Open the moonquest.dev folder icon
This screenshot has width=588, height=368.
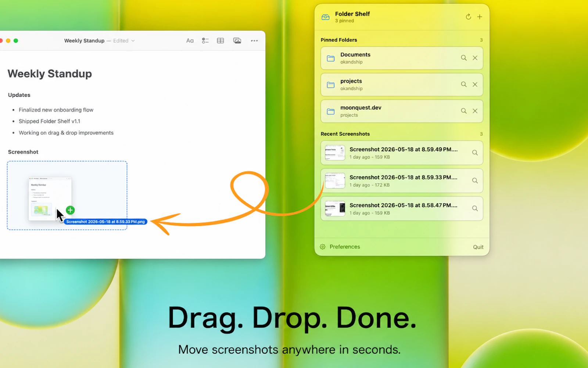pos(331,112)
